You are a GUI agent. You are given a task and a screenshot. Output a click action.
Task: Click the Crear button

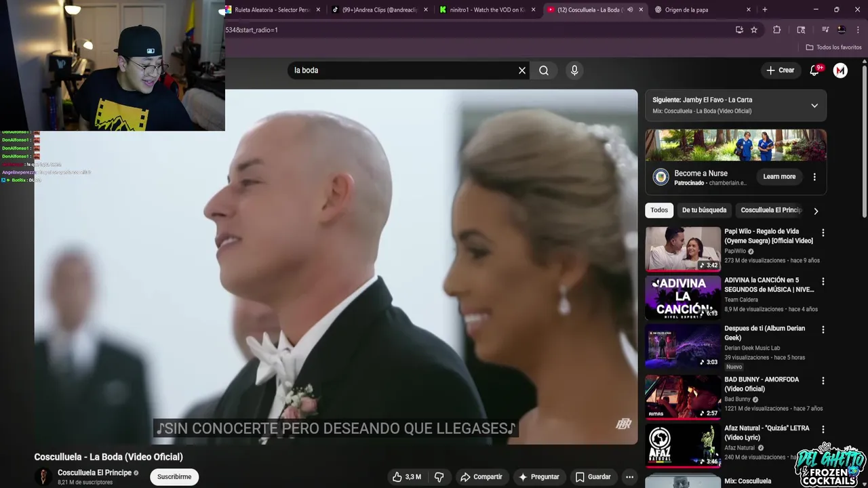click(x=781, y=70)
